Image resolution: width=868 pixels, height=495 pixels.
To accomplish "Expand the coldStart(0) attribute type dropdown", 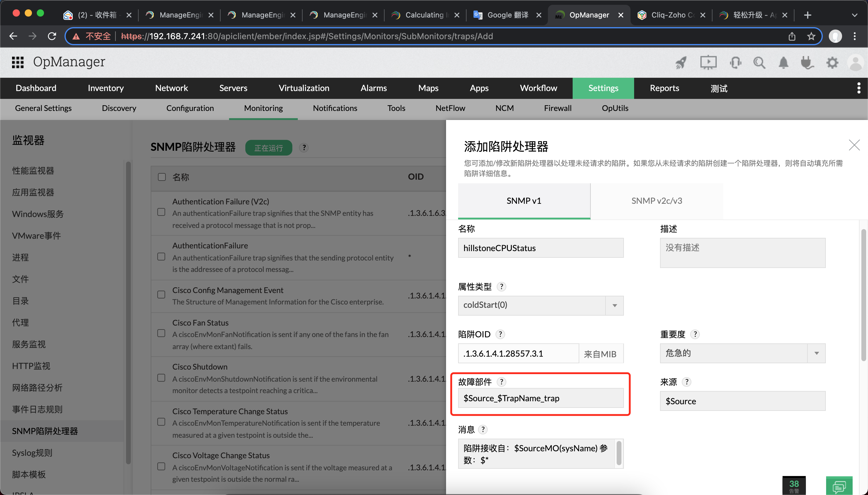I will pos(614,305).
